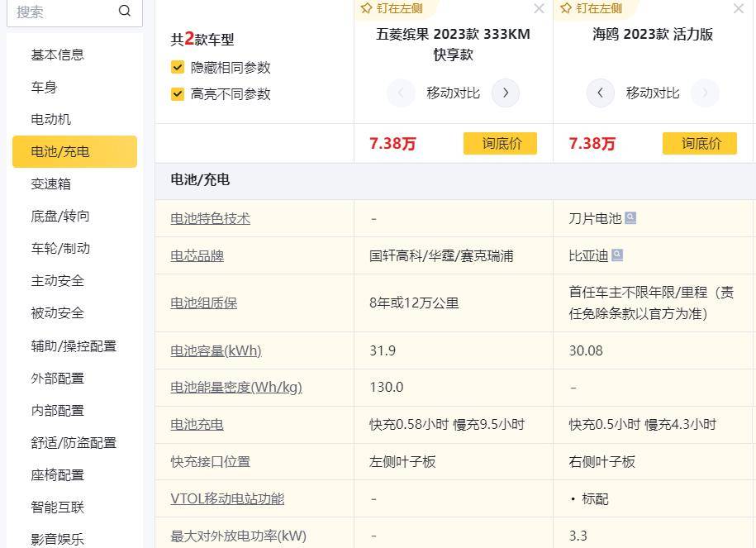Move 海鸥 column left with arrow
The image size is (756, 548).
601,93
